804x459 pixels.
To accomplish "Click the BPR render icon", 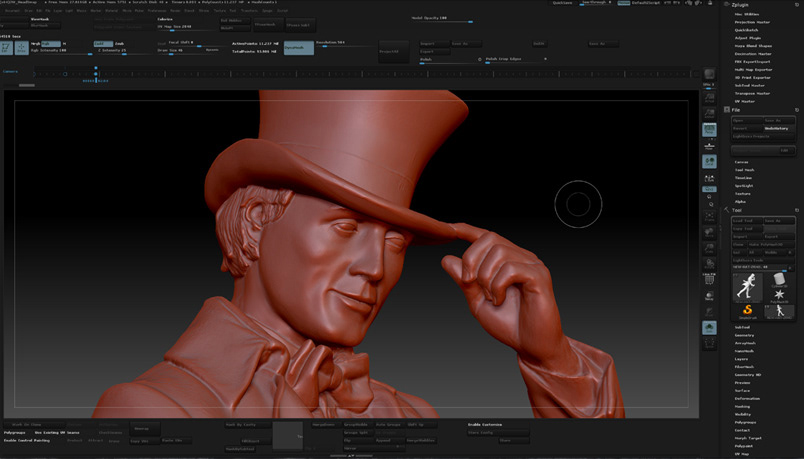I will pyautogui.click(x=709, y=74).
